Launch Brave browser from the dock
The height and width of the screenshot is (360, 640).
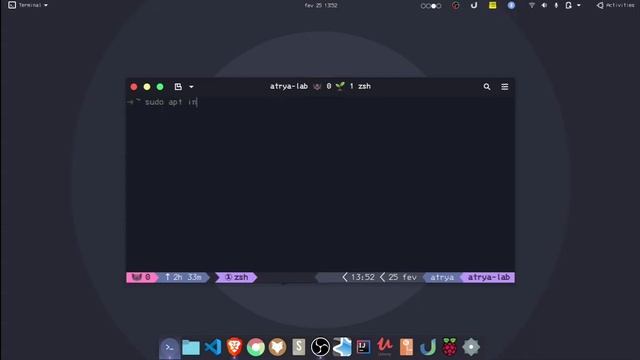234,347
